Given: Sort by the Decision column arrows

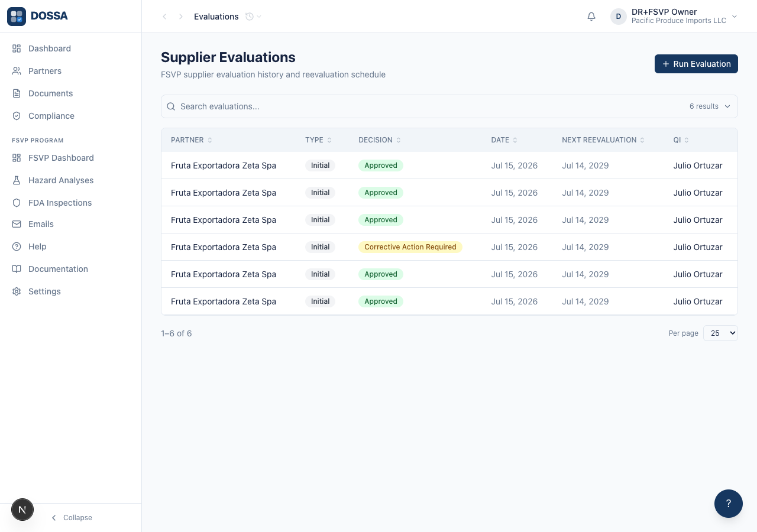Looking at the screenshot, I should (x=399, y=140).
